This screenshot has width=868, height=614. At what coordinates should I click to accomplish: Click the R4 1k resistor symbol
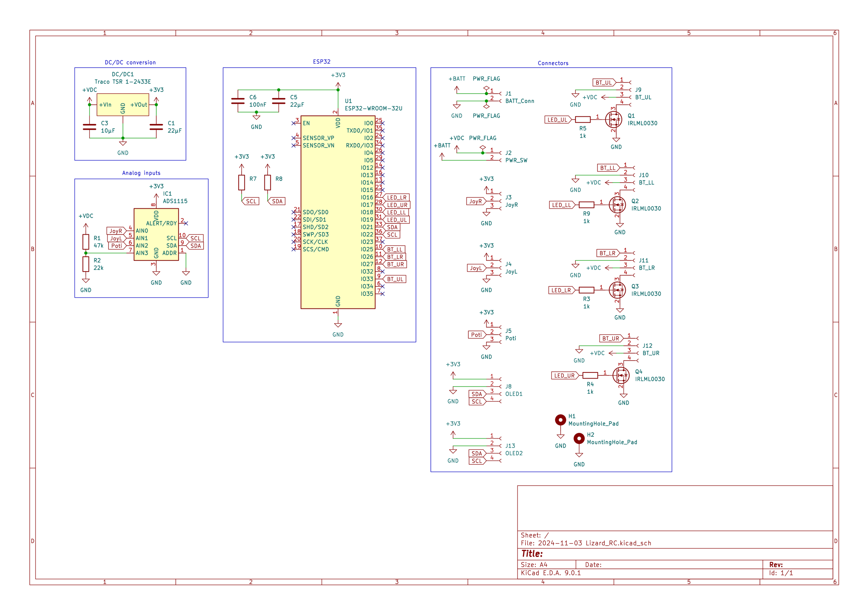590,375
